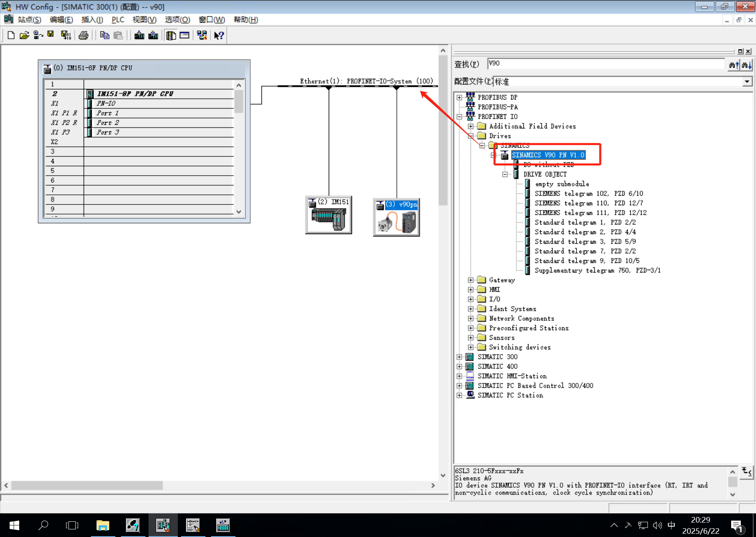
Task: Select the Port 2 row in rack
Action: click(139, 122)
